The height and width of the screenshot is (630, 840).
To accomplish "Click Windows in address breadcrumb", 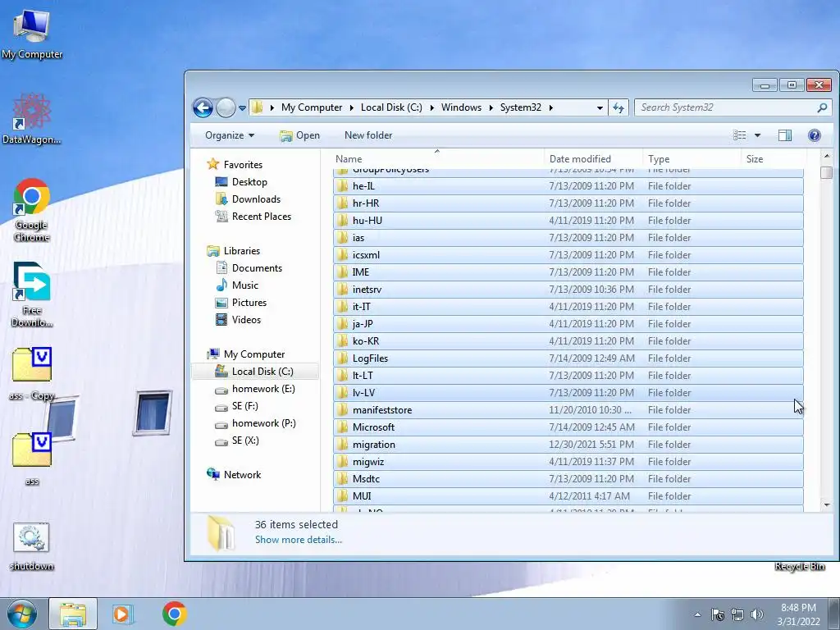I will tap(461, 107).
